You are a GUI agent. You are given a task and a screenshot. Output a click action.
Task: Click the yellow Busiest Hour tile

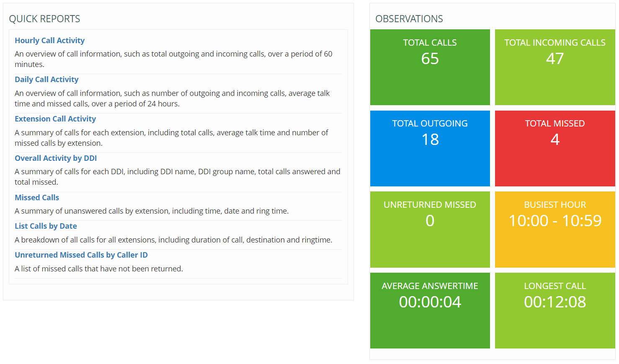click(555, 230)
